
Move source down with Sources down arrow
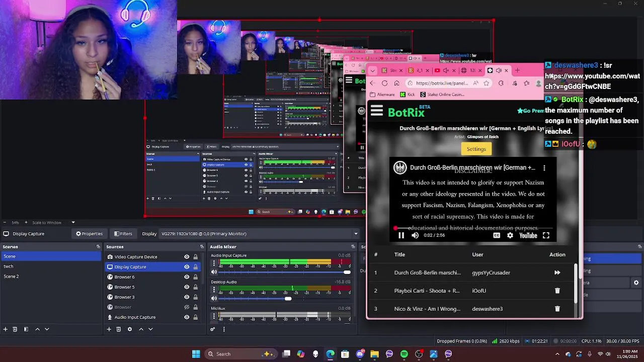point(150,329)
